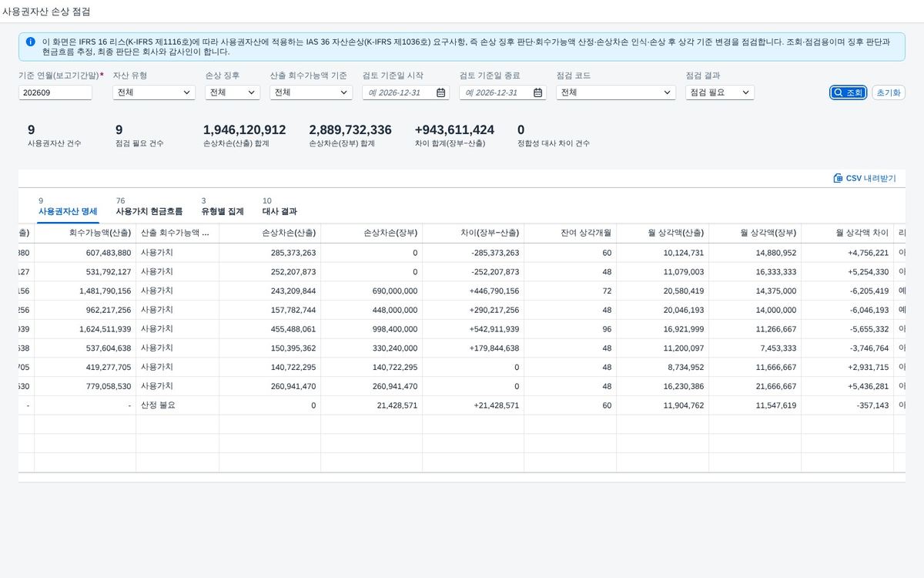This screenshot has width=924, height=578.
Task: Click the 산출 회수가능액 column header
Action: [x=178, y=233]
